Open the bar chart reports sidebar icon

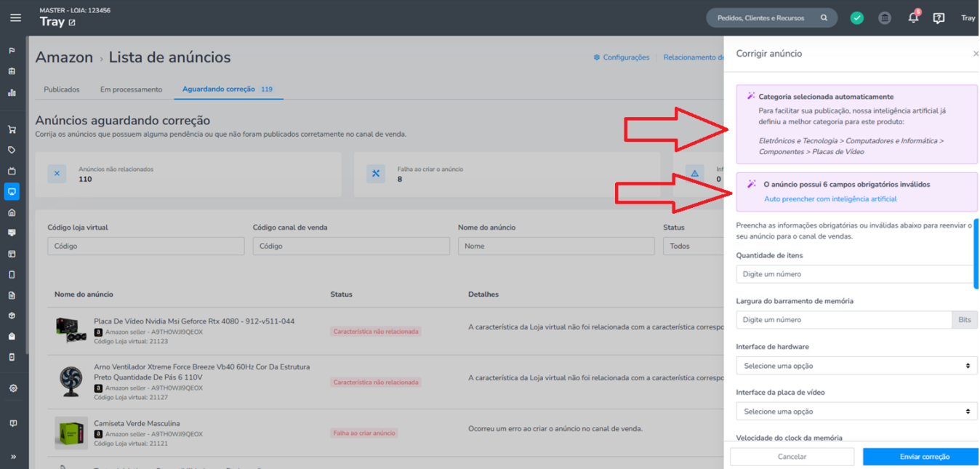[12, 92]
